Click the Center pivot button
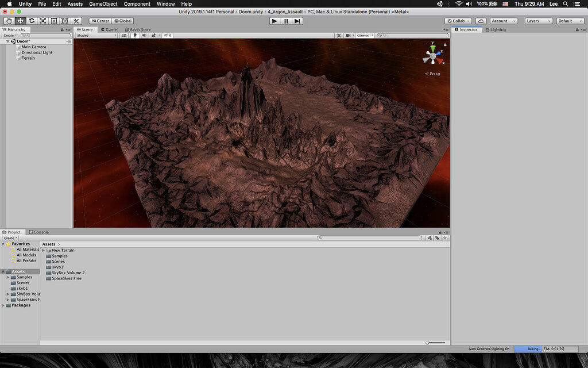This screenshot has width=588, height=368. [100, 20]
